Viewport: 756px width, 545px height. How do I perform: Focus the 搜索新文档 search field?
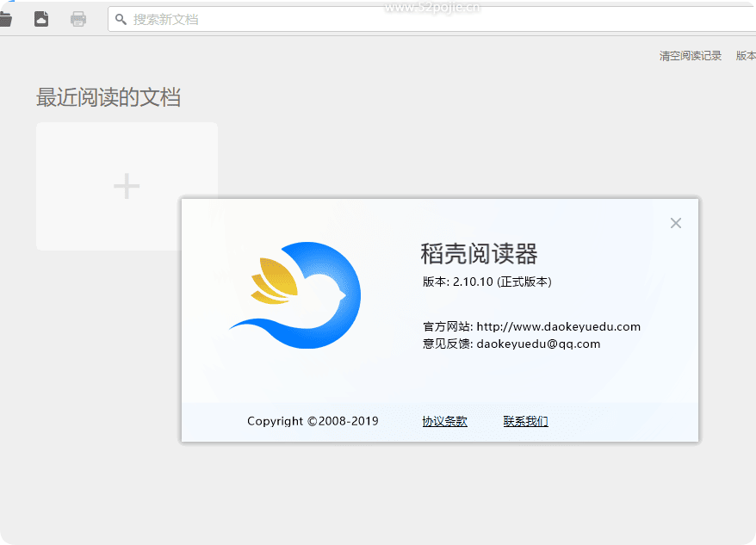432,19
